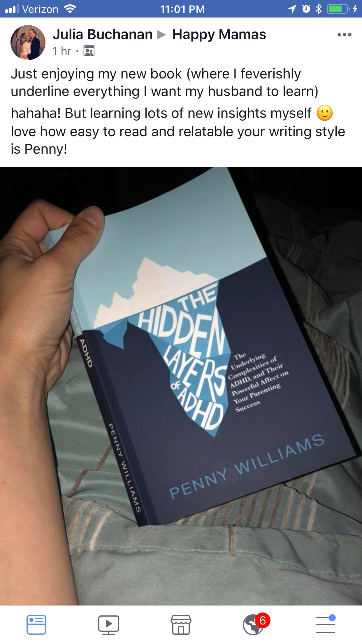Open the Happy Mamas group link
The height and width of the screenshot is (644, 362).
(x=219, y=34)
